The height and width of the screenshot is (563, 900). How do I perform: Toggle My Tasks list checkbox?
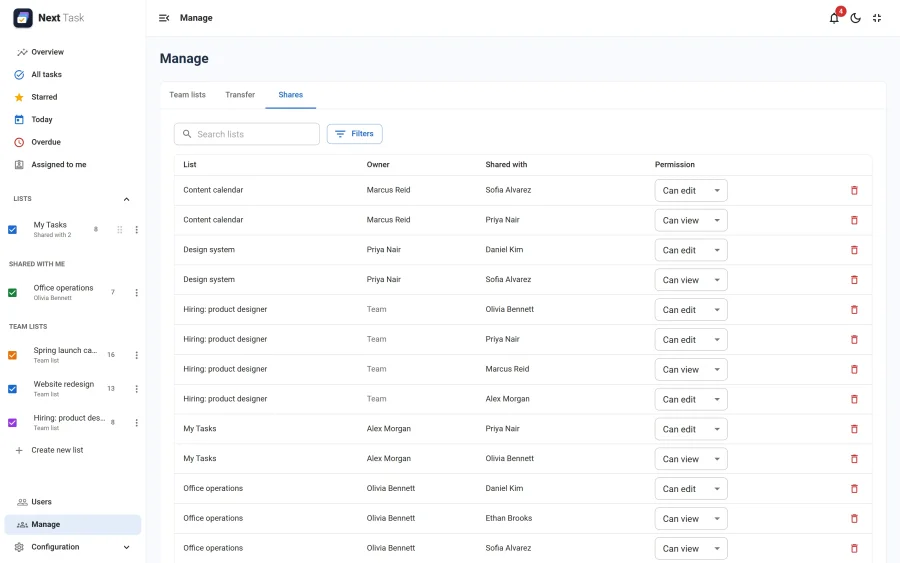(13, 230)
